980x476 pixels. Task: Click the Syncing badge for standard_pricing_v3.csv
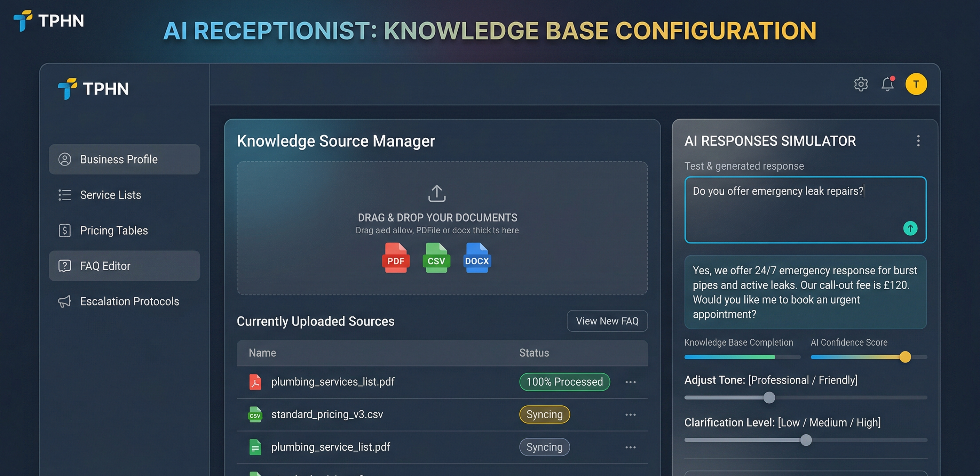(x=544, y=414)
